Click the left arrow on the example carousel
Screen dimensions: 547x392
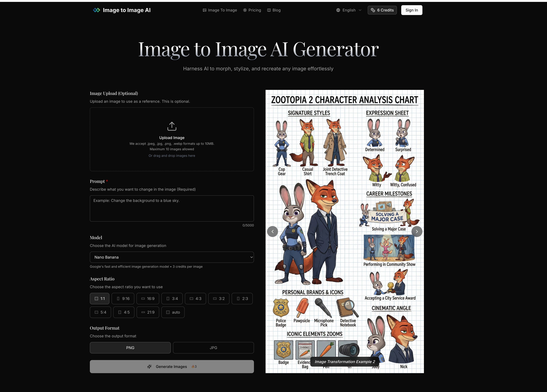[x=272, y=231]
